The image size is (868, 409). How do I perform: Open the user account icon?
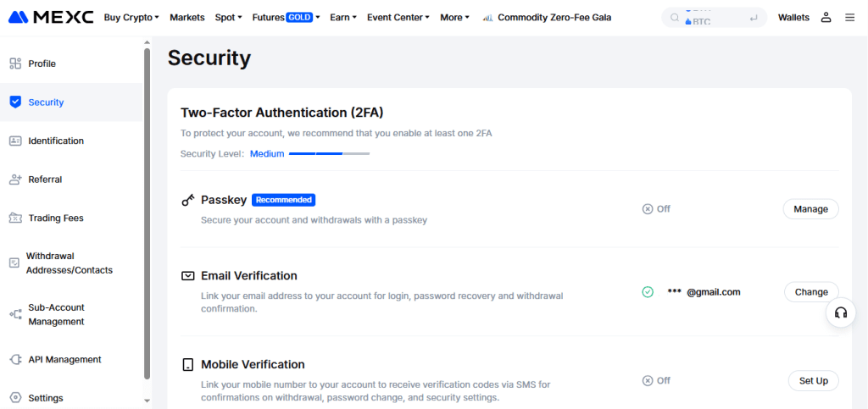click(x=826, y=17)
